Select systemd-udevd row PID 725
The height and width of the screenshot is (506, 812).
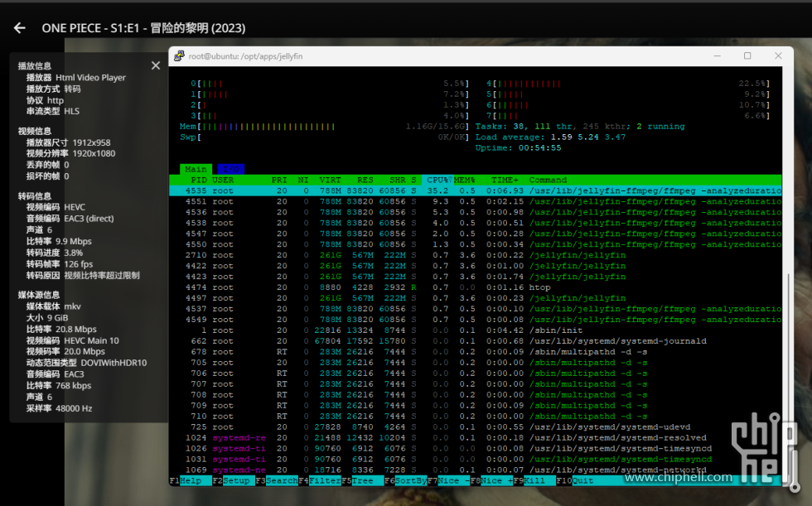click(476, 426)
